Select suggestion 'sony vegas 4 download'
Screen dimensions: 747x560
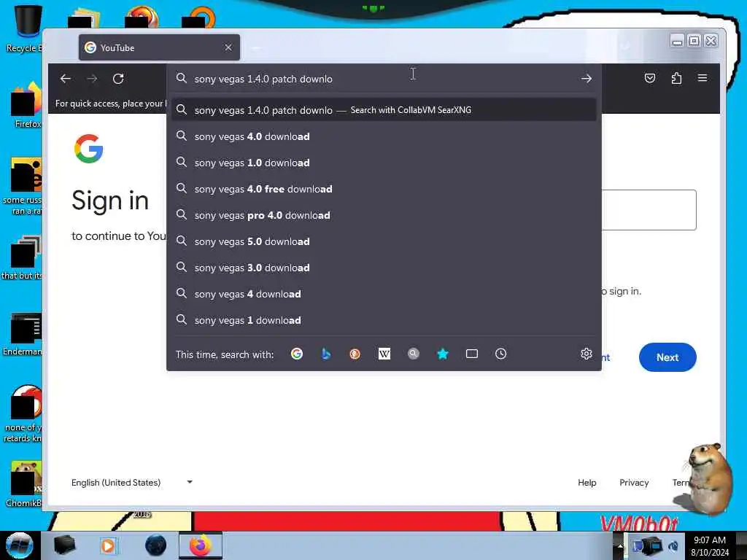click(x=384, y=294)
